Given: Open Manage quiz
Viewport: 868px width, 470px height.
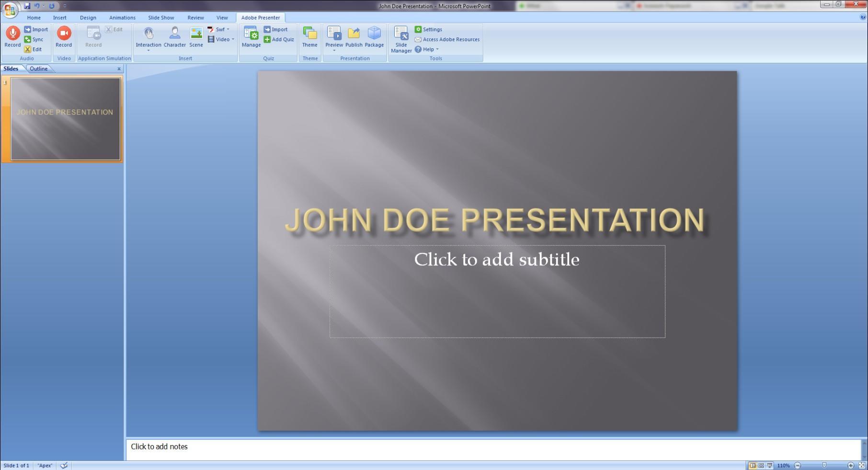Looking at the screenshot, I should [251, 37].
